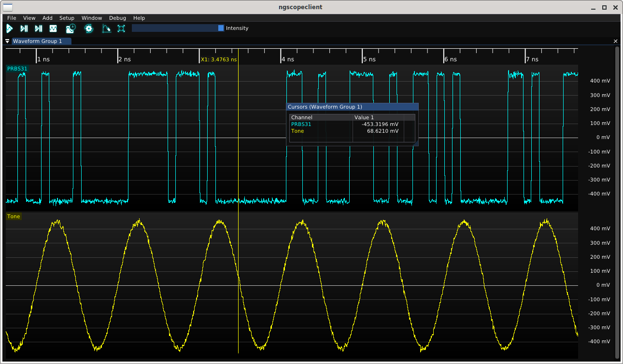
Task: Open the Setup menu
Action: [67, 18]
